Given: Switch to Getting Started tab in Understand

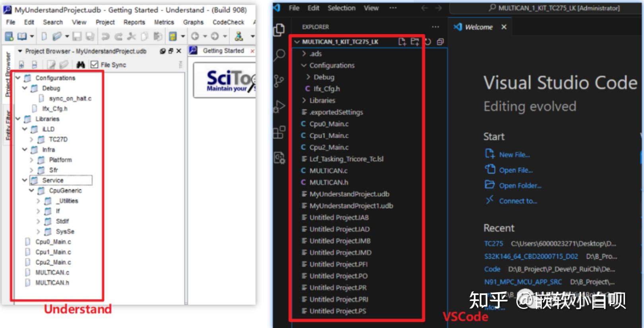Looking at the screenshot, I should pyautogui.click(x=223, y=51).
